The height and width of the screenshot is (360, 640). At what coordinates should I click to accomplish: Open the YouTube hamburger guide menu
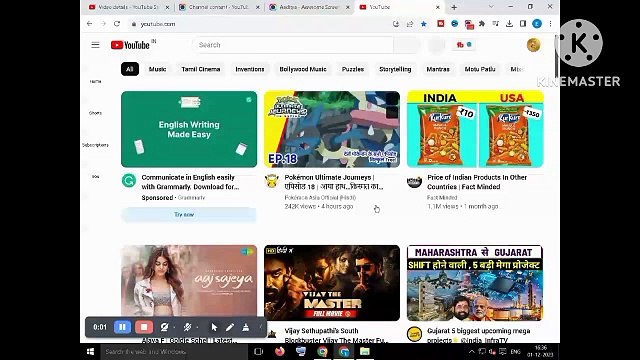point(95,45)
